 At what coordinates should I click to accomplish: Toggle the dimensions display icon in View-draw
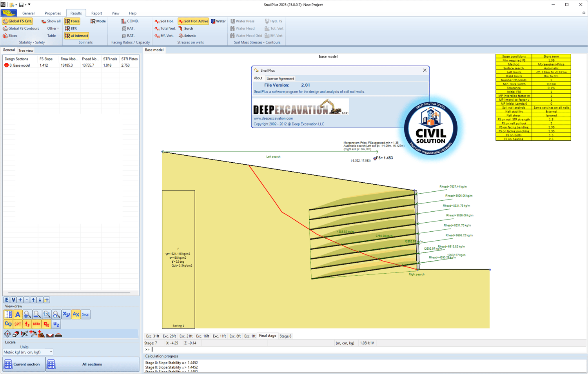pos(8,314)
